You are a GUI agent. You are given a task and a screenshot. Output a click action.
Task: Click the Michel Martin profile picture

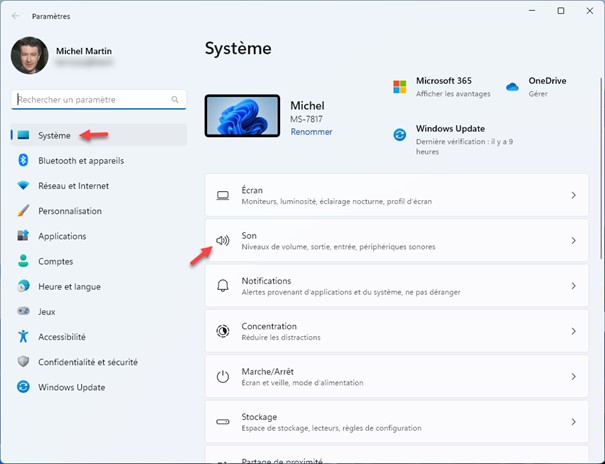[x=29, y=56]
